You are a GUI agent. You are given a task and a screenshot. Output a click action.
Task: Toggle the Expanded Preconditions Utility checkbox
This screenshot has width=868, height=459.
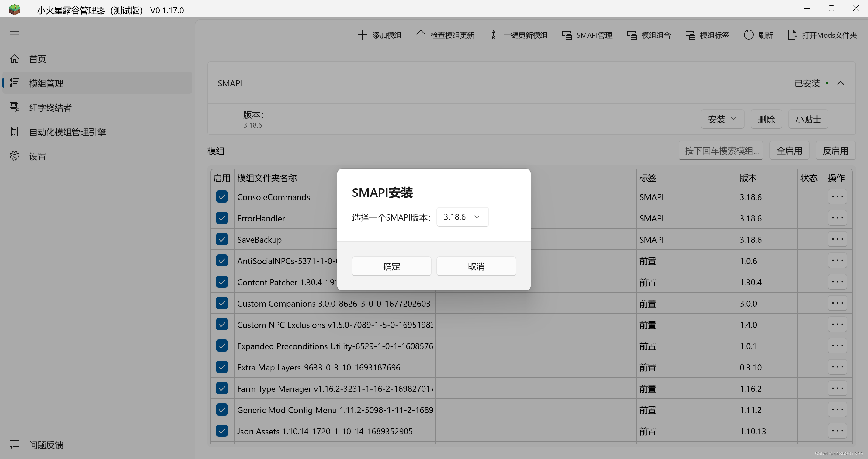coord(222,346)
